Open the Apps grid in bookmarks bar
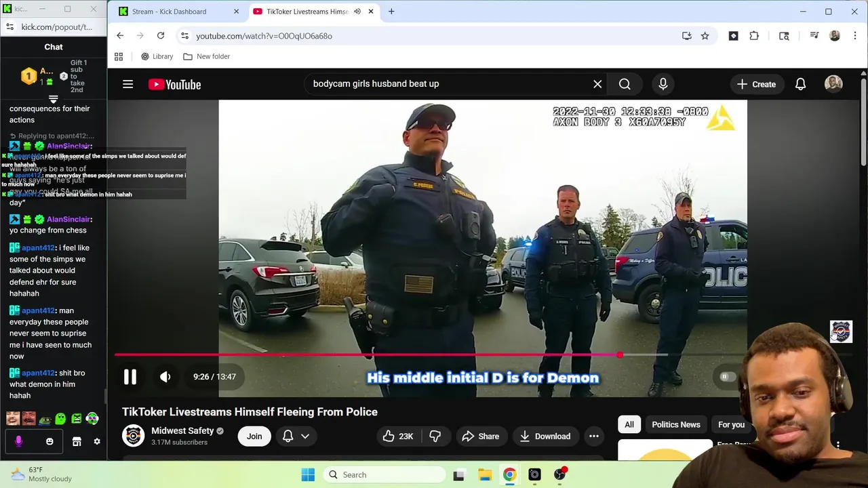Viewport: 868px width, 488px height. 119,57
